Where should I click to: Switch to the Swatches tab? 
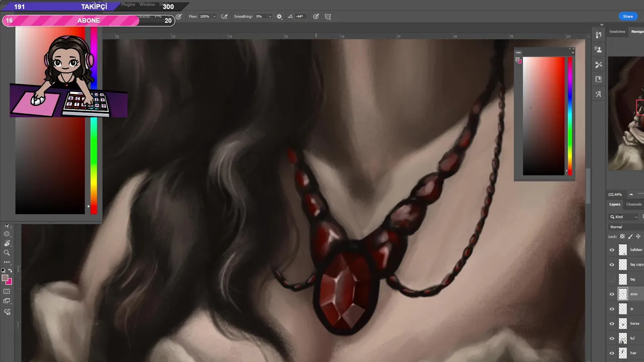[x=617, y=32]
